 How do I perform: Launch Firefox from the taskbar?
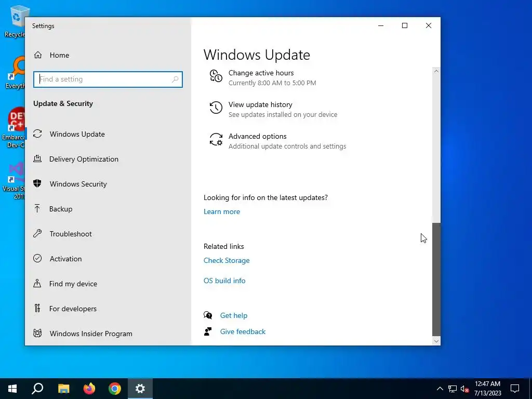click(89, 389)
